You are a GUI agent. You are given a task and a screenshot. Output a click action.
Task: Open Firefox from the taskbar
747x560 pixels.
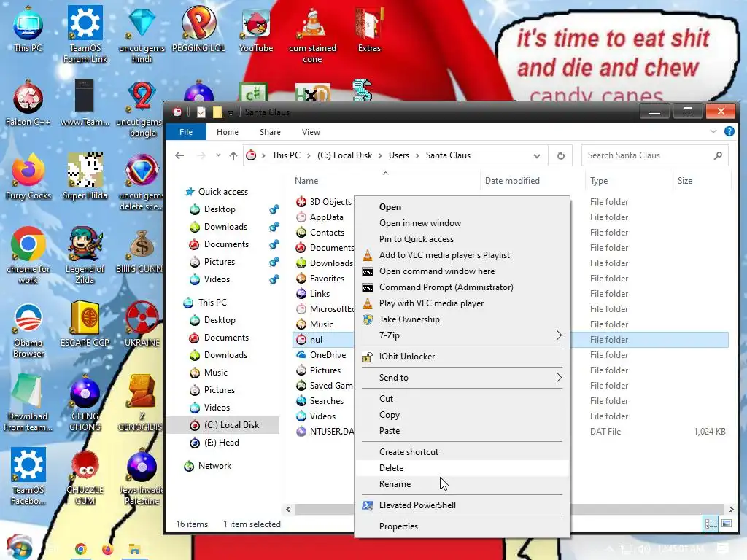pos(108,549)
